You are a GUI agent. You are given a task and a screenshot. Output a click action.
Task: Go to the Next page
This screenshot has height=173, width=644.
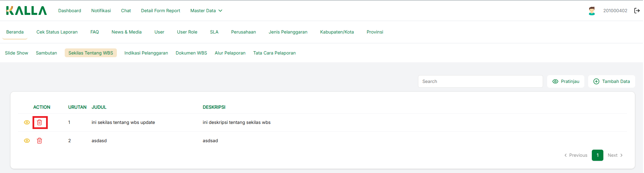pyautogui.click(x=615, y=155)
